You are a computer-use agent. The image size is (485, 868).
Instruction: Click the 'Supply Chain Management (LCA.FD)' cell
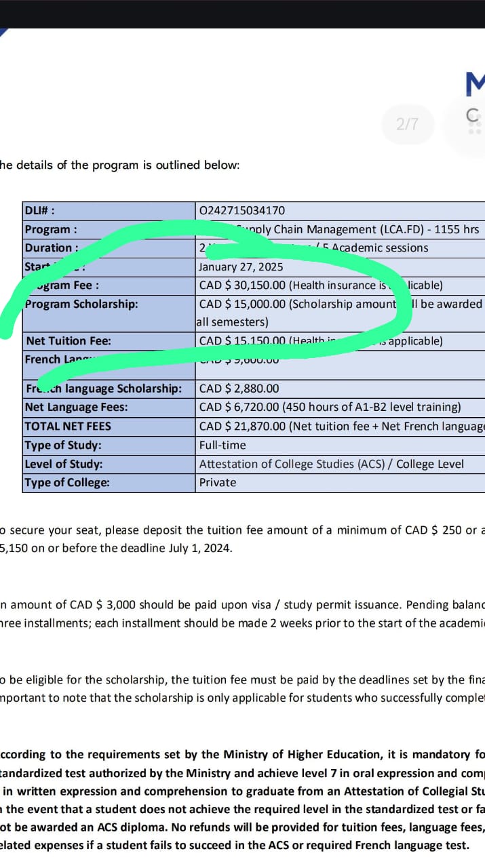339,229
